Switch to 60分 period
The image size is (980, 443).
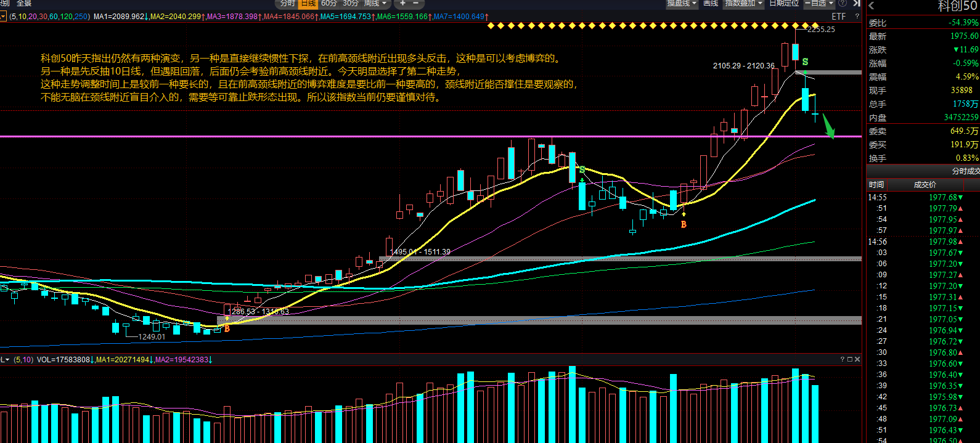pyautogui.click(x=329, y=3)
